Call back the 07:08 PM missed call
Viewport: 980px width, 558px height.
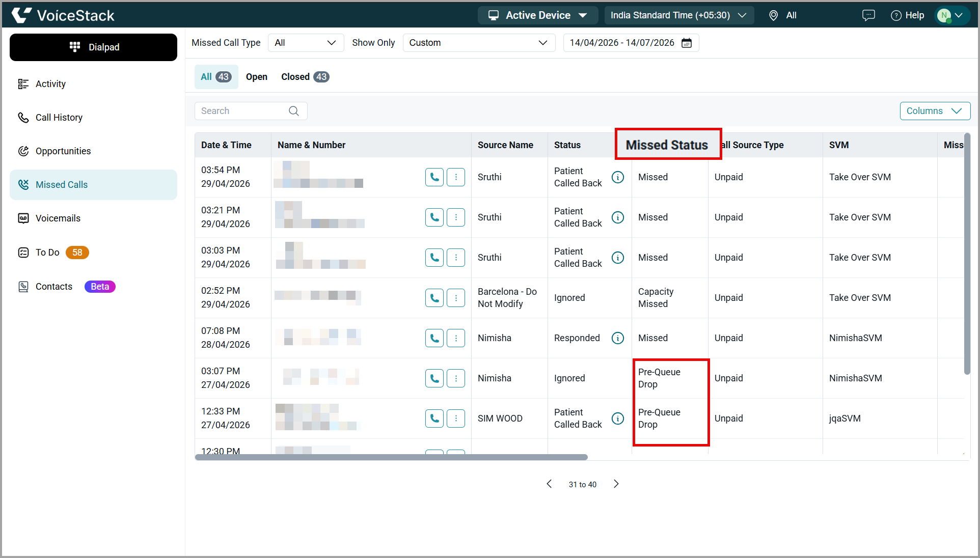coord(434,338)
